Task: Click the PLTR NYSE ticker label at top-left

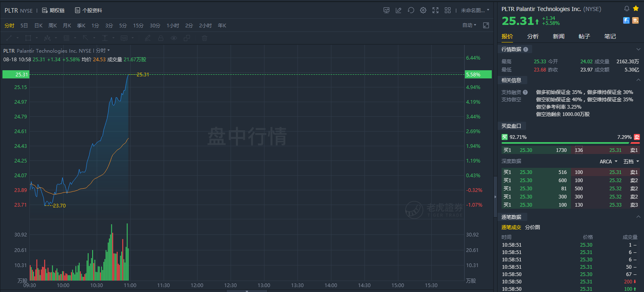Action: tap(19, 10)
